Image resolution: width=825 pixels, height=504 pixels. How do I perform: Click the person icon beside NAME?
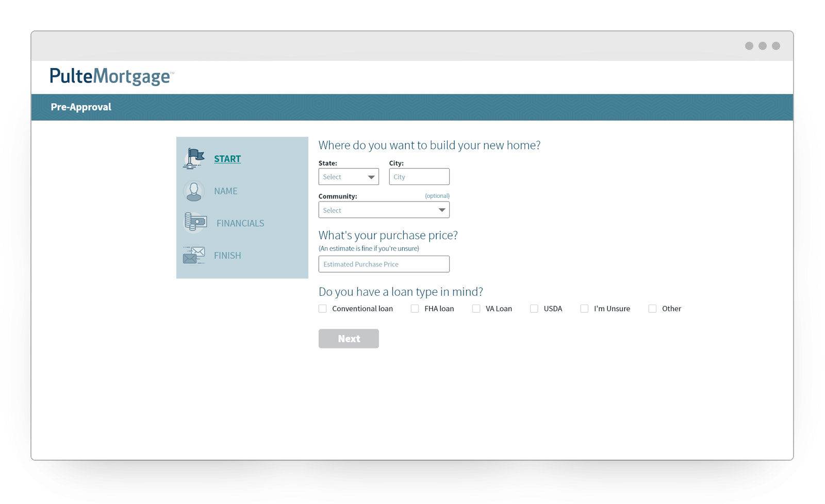pos(194,191)
